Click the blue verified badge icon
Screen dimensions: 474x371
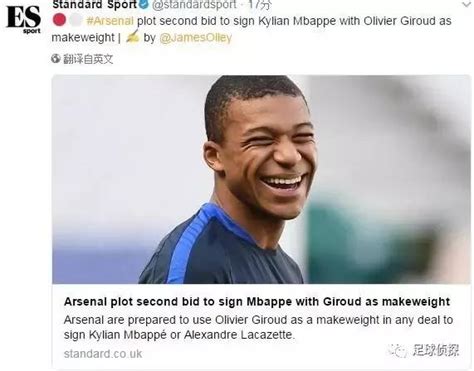144,4
